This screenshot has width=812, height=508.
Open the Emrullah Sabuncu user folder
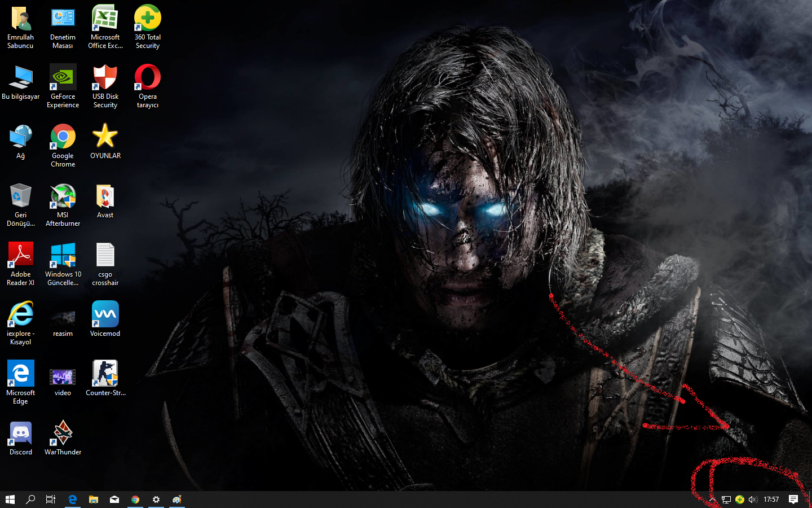tap(21, 27)
